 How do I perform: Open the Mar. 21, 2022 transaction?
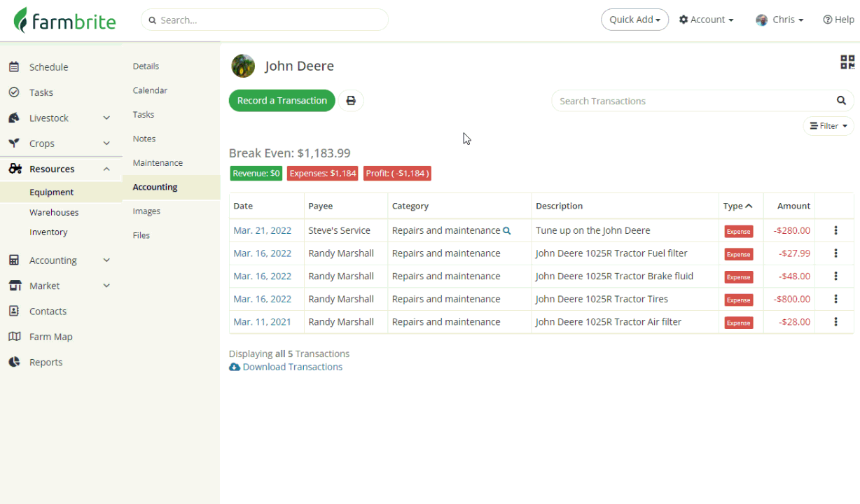click(263, 230)
